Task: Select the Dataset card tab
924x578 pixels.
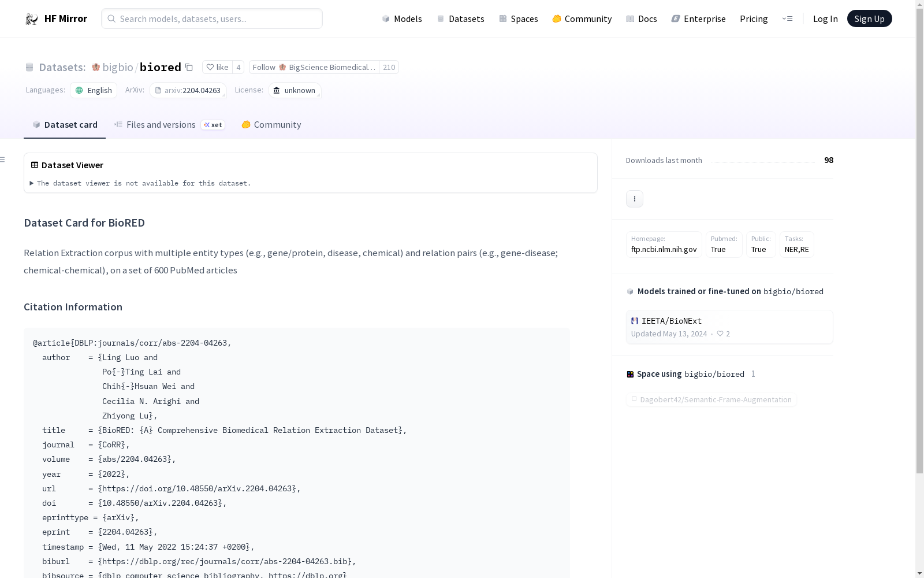Action: 65,125
